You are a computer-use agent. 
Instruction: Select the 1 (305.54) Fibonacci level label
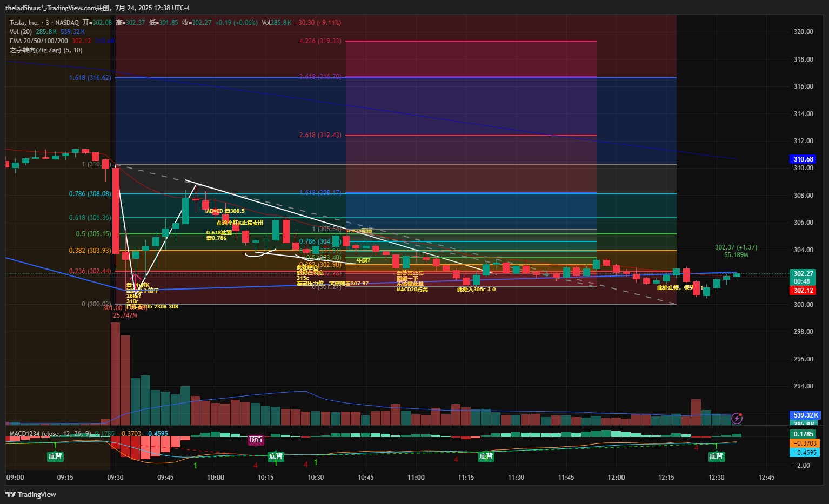point(327,229)
